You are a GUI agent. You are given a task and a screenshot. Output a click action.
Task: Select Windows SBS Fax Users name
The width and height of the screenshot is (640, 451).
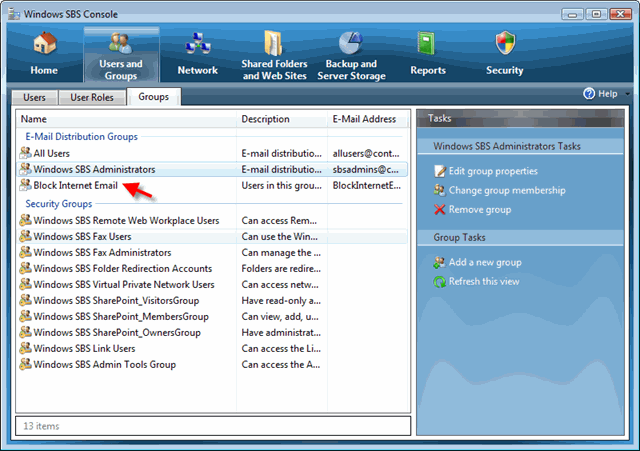[x=82, y=236]
